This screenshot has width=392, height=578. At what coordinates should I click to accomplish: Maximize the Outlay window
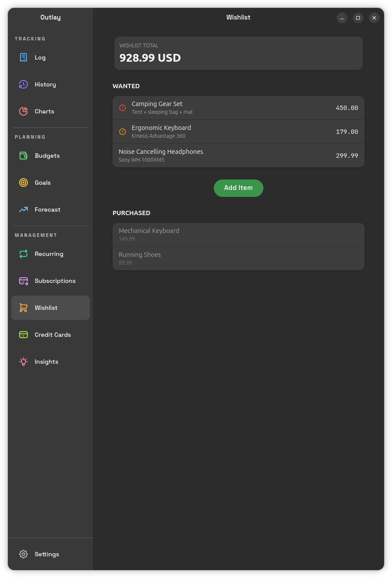click(358, 18)
